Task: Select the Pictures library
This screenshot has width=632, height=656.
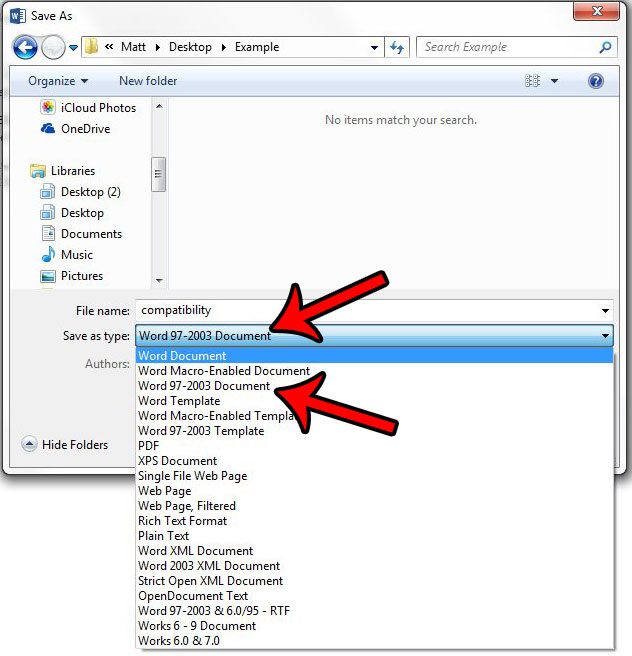Action: (x=82, y=275)
